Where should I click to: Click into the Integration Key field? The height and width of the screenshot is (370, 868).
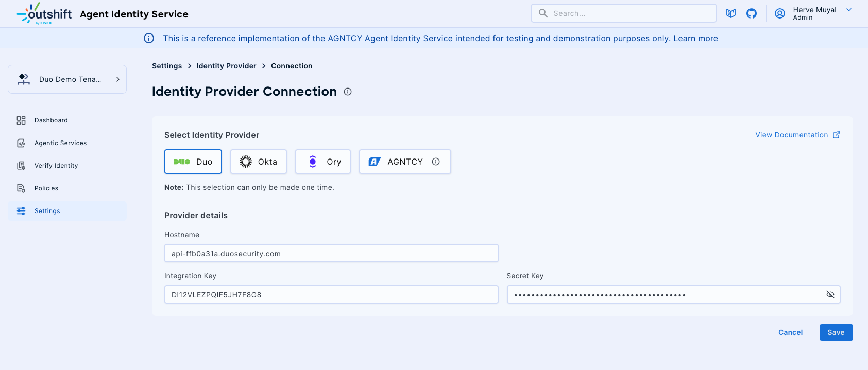tap(331, 294)
